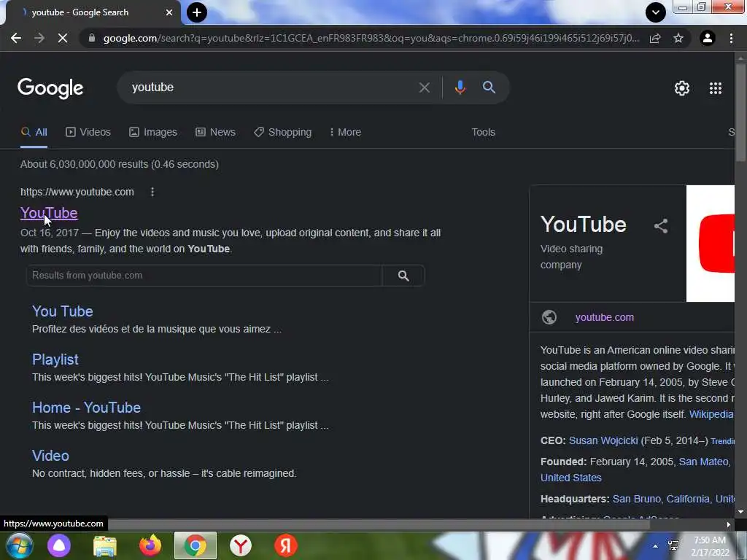Open the United States link
747x560 pixels.
[570, 478]
